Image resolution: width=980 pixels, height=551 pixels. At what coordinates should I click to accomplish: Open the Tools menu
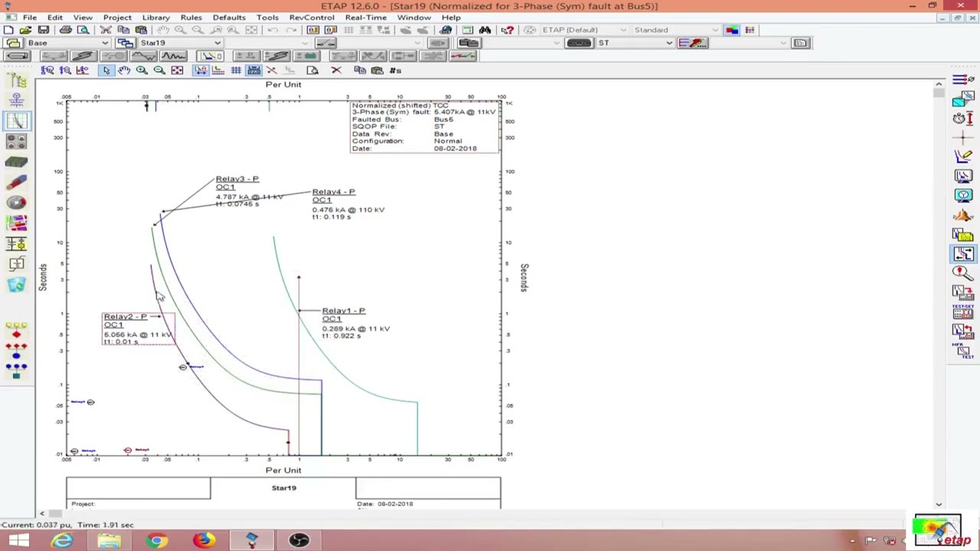[267, 17]
